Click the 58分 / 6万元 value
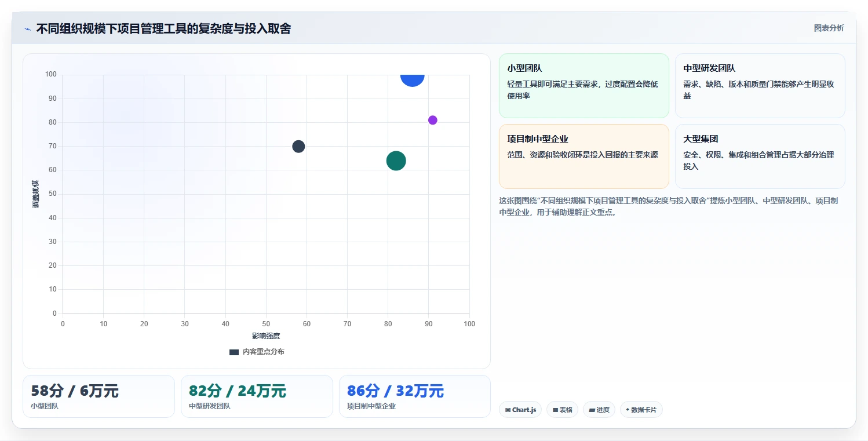 (75, 391)
